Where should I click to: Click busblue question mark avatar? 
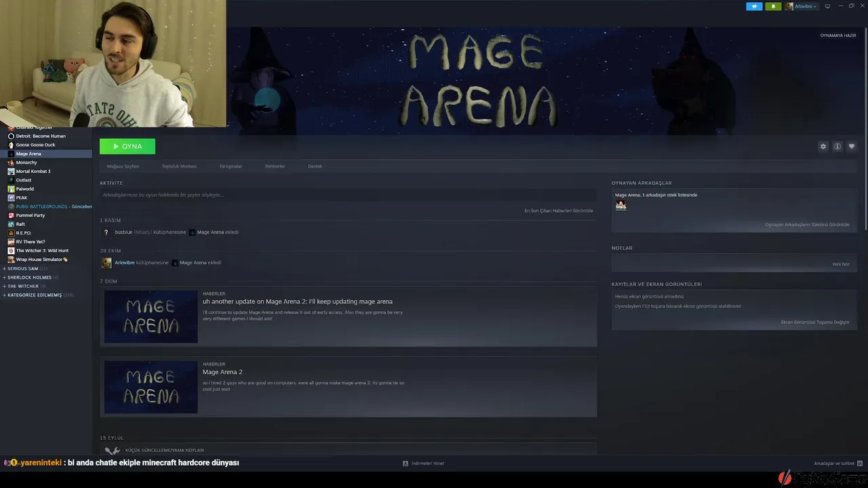coord(106,232)
